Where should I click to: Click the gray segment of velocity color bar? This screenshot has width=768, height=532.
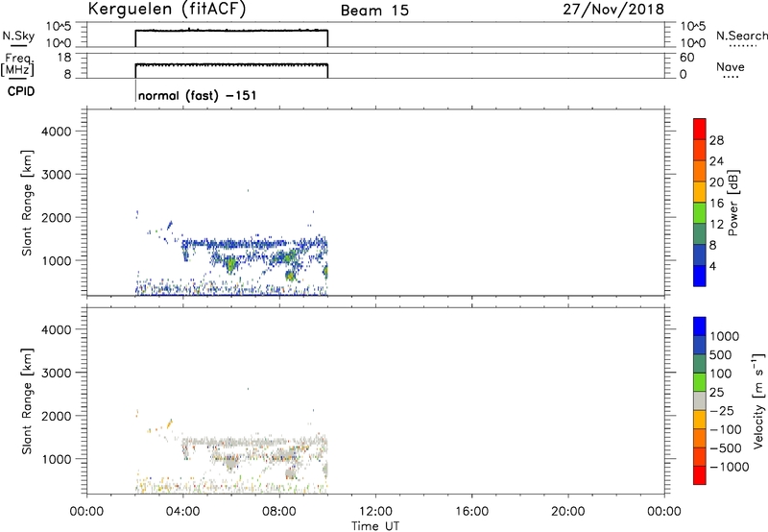(x=700, y=400)
